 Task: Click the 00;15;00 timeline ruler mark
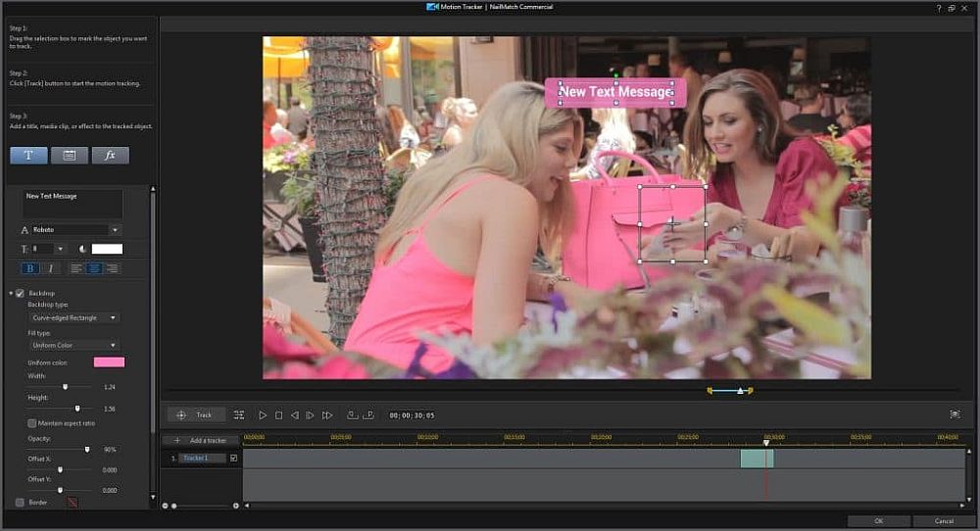coord(514,437)
